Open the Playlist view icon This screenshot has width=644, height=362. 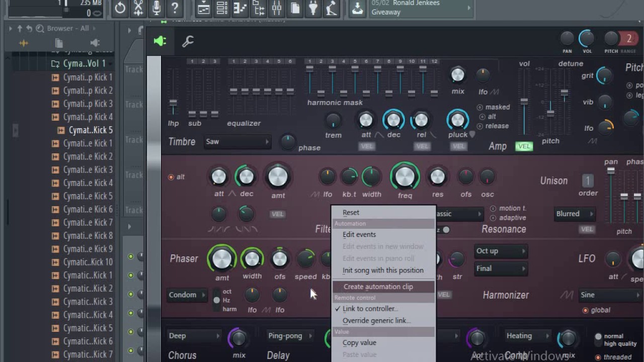pos(204,8)
